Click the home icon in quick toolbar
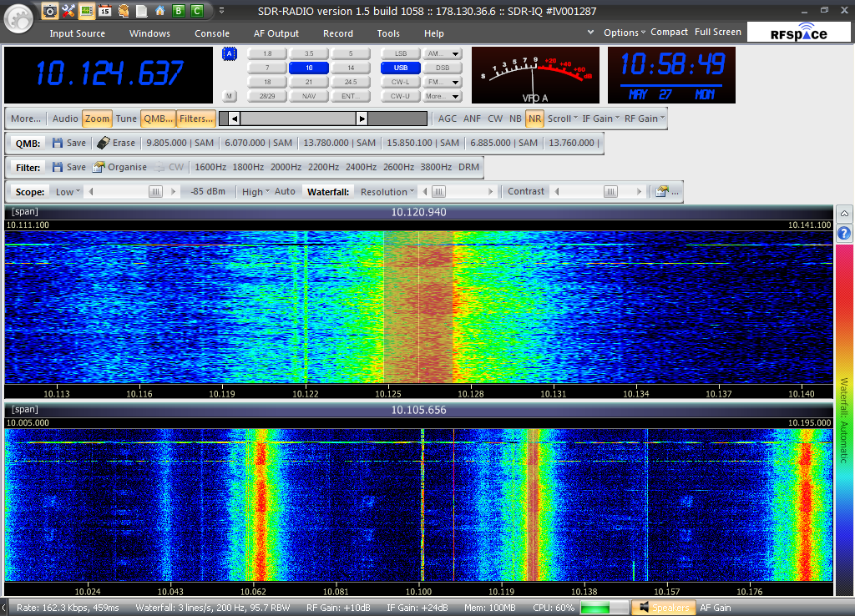 coord(159,11)
